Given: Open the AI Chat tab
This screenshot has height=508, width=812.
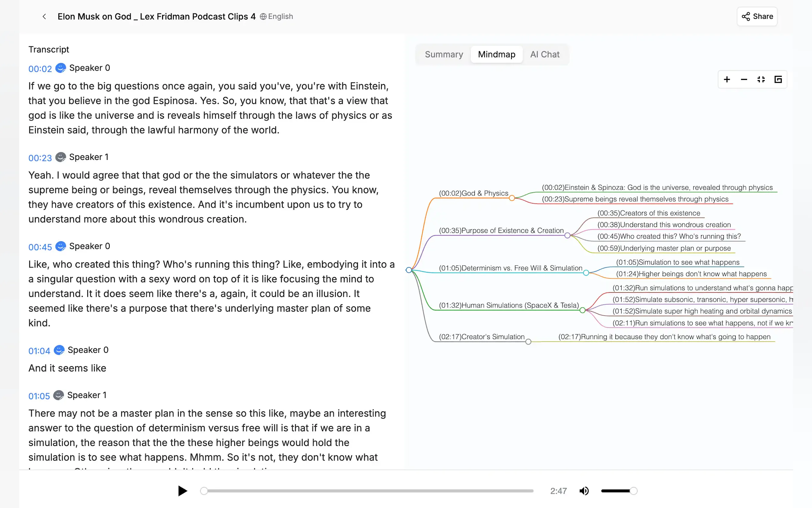Looking at the screenshot, I should pyautogui.click(x=544, y=54).
